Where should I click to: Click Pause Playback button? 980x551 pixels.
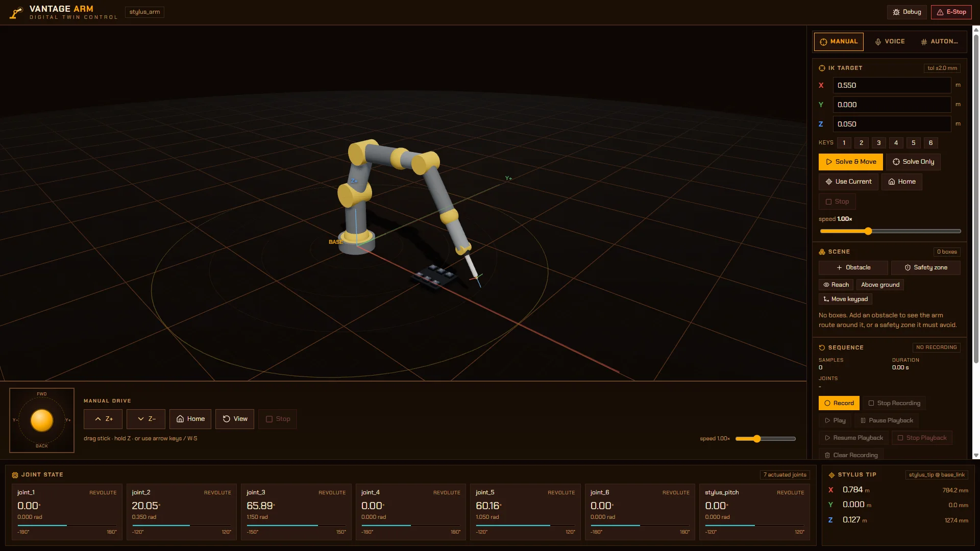887,420
